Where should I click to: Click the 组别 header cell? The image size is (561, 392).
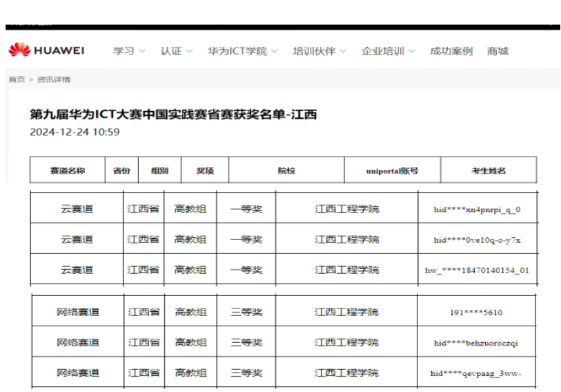click(x=159, y=170)
